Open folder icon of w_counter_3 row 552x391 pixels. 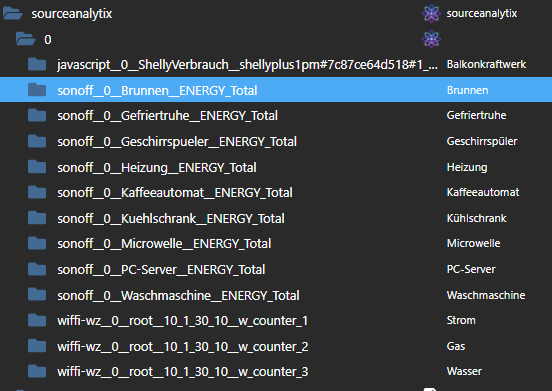click(37, 372)
